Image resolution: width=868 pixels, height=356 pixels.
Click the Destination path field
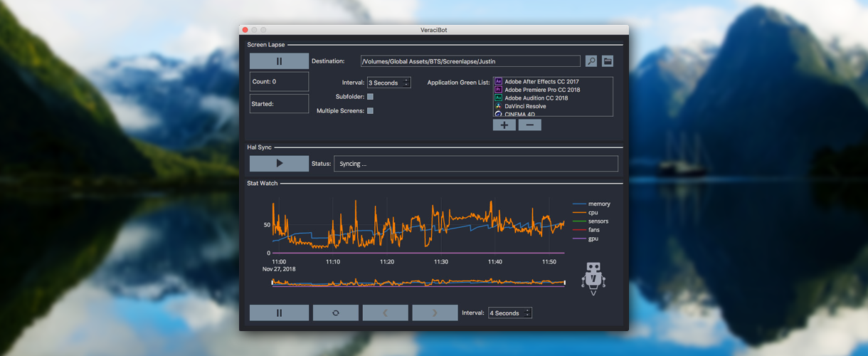(x=470, y=61)
